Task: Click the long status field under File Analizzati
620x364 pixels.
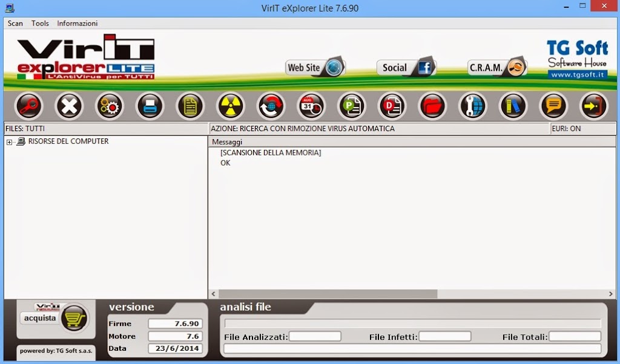Action: pyautogui.click(x=412, y=349)
